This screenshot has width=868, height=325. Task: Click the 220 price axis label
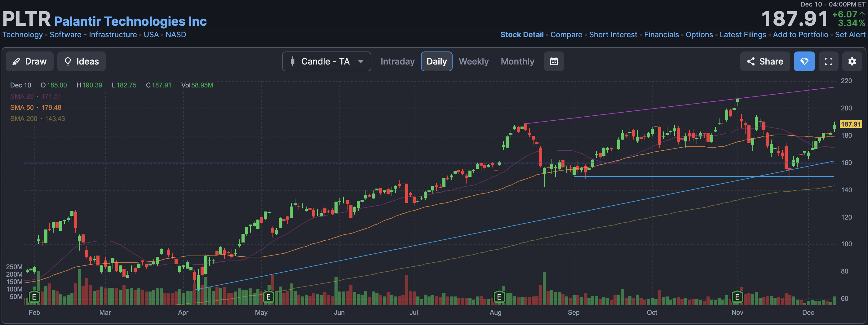click(846, 81)
